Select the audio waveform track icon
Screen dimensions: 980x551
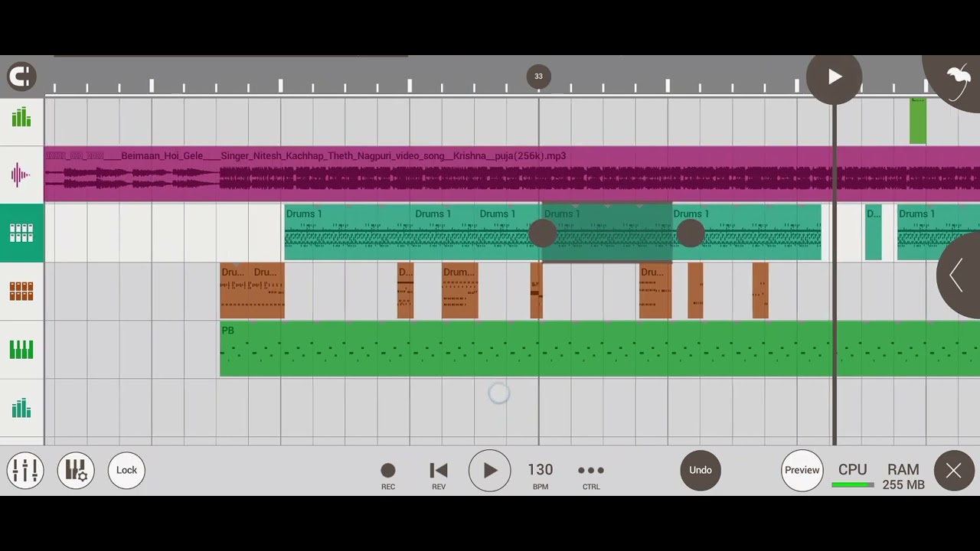pyautogui.click(x=21, y=175)
